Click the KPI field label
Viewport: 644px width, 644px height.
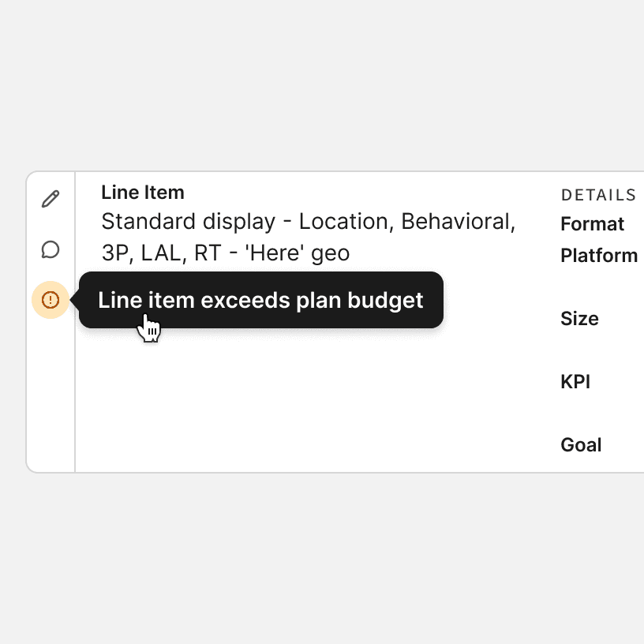[575, 382]
